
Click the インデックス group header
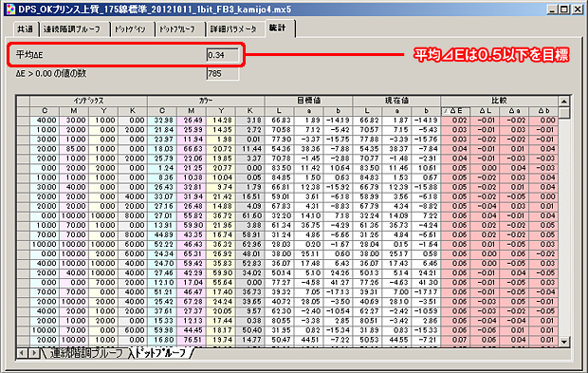coord(88,101)
